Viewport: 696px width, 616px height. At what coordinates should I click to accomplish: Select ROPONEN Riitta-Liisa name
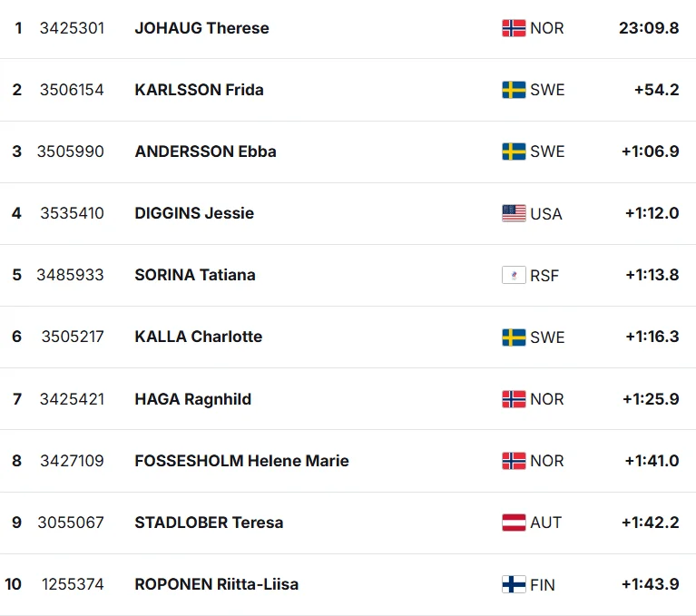[217, 584]
